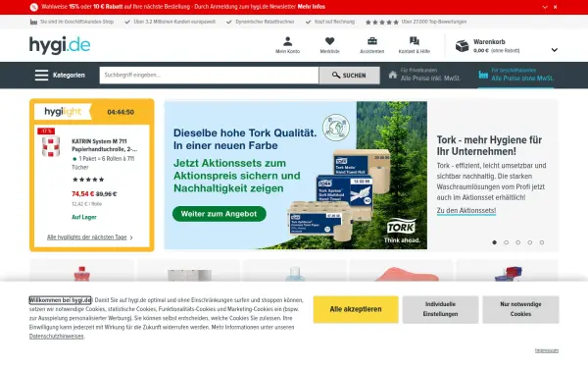Click the KATRIN paper roll product thumbnail

tap(51, 146)
